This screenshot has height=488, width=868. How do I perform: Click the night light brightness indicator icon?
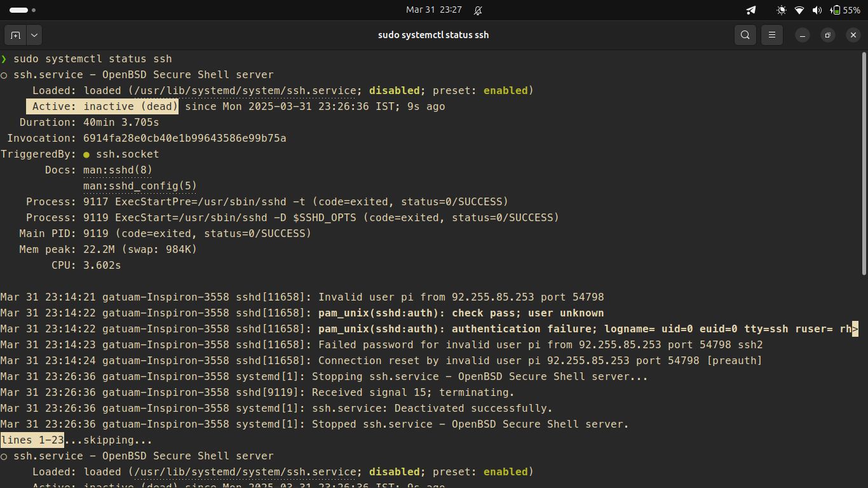(x=782, y=10)
